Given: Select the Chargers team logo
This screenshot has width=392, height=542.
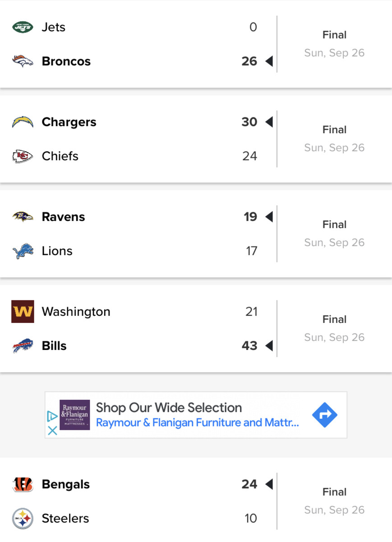Looking at the screenshot, I should tap(22, 122).
